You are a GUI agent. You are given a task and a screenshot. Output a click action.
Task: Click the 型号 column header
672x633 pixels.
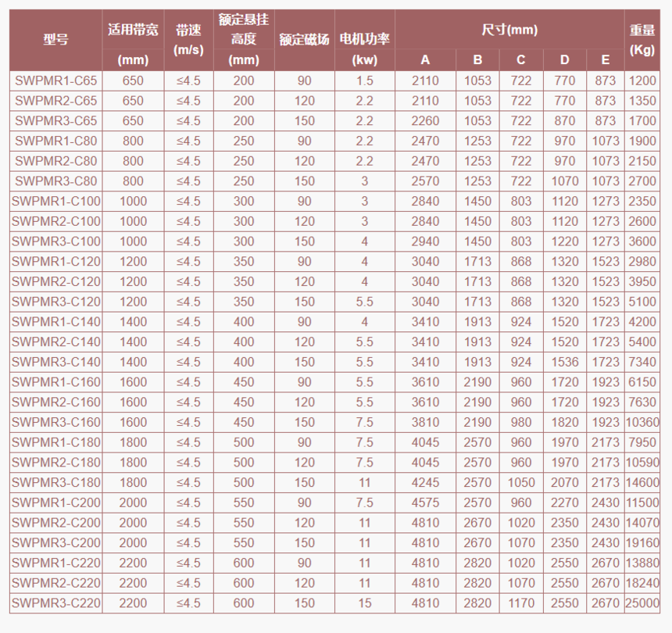[x=55, y=40]
